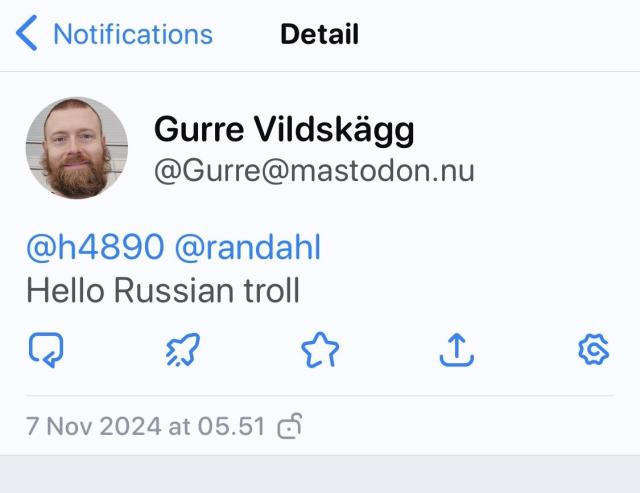Share the post via upload arrow icon

[457, 350]
